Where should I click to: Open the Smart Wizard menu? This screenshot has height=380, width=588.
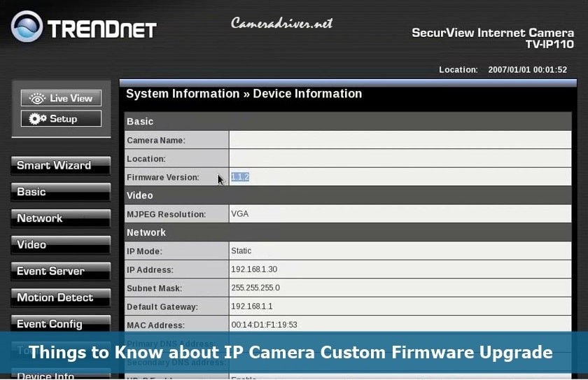pyautogui.click(x=61, y=165)
